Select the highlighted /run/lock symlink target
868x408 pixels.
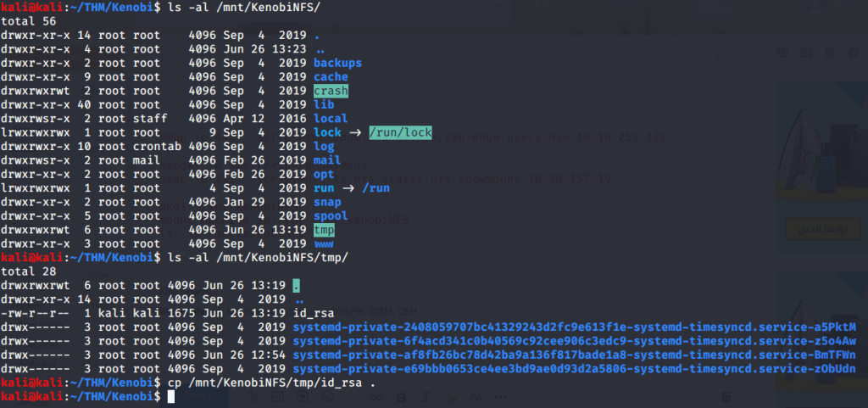coord(401,132)
